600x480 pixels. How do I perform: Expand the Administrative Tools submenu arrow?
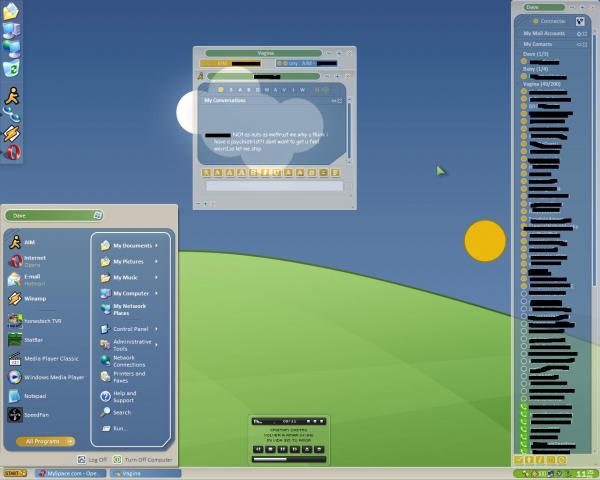coord(157,345)
